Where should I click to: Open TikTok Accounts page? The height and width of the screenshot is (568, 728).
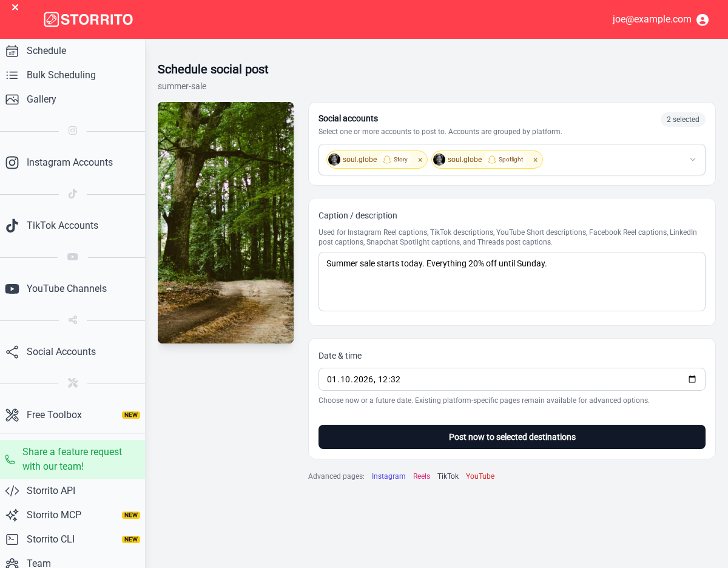[x=72, y=226]
